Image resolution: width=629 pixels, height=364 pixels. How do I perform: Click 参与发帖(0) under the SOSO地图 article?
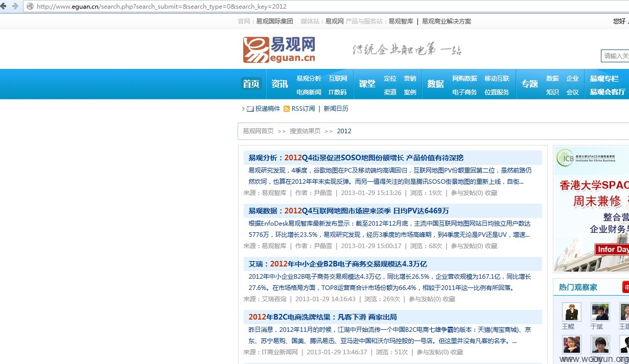click(467, 193)
